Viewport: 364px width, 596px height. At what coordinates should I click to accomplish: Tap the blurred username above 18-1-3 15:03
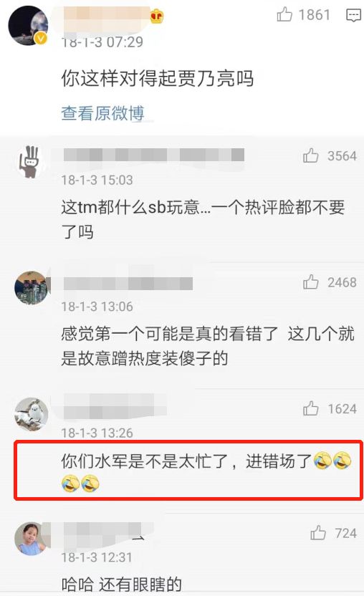click(154, 155)
